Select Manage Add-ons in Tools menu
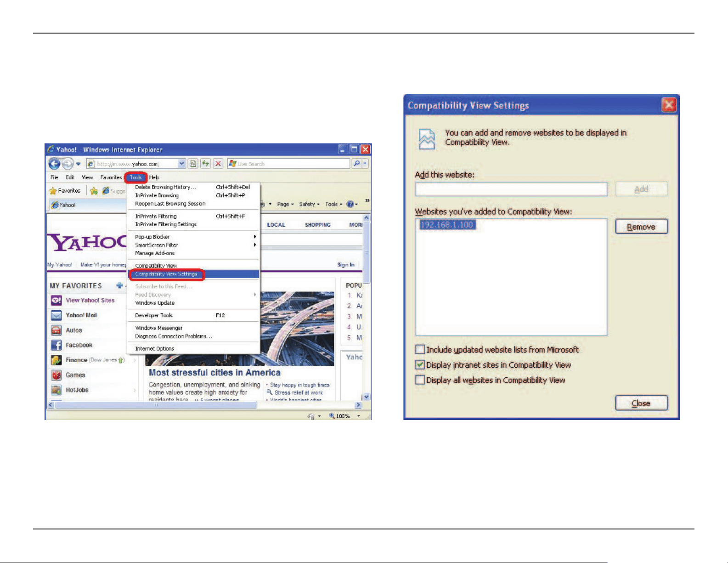The image size is (728, 563). tap(193, 253)
